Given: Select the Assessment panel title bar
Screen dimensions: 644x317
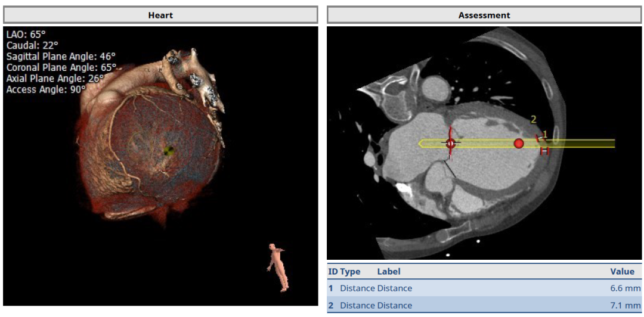Looking at the screenshot, I should (484, 15).
